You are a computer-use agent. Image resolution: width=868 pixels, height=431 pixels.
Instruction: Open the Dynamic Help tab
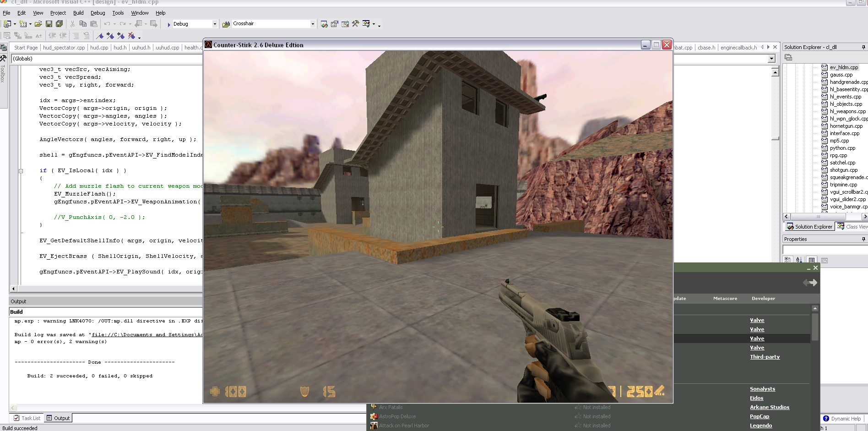pos(842,419)
